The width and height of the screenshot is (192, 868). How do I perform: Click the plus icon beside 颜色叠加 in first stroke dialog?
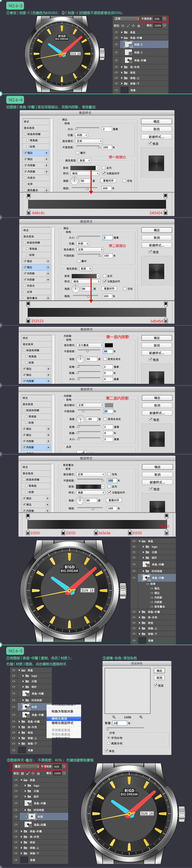[47, 190]
